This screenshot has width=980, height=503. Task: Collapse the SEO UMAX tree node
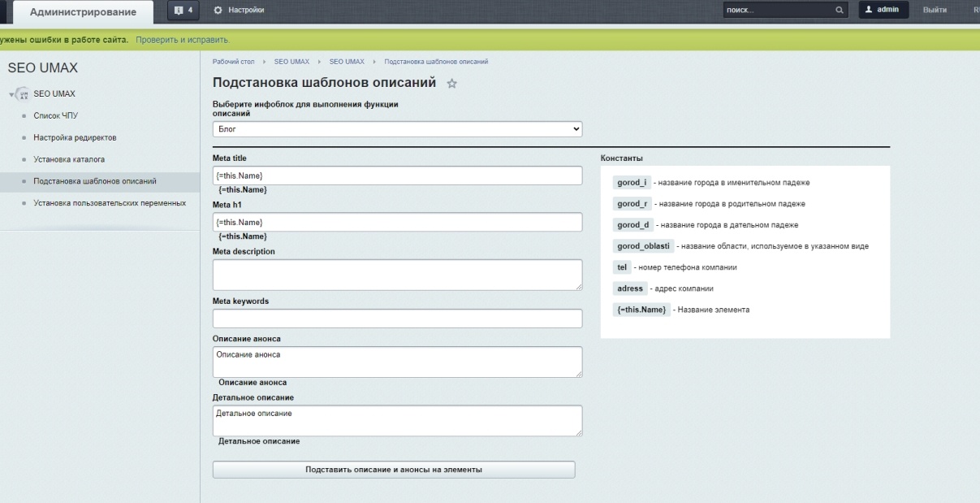(x=12, y=94)
